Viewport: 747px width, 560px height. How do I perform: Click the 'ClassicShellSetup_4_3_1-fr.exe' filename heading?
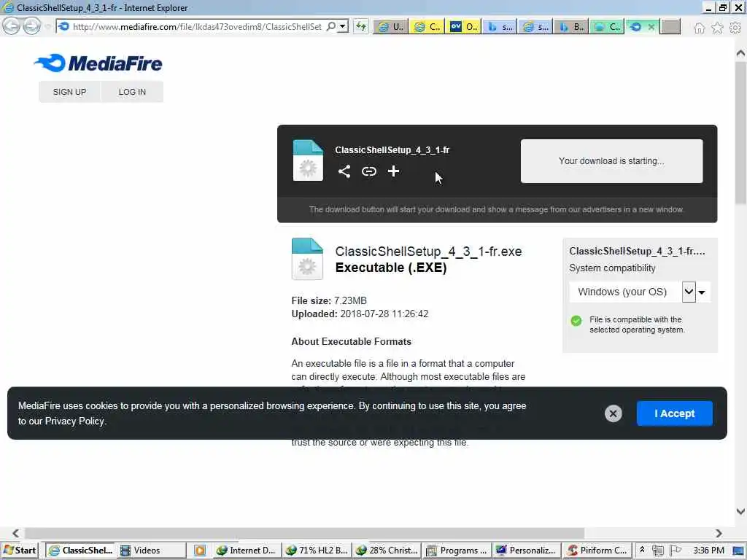(428, 252)
